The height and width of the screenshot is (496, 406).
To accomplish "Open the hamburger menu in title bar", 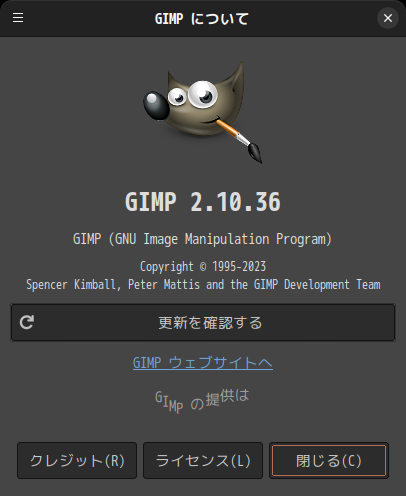I will coord(18,18).
